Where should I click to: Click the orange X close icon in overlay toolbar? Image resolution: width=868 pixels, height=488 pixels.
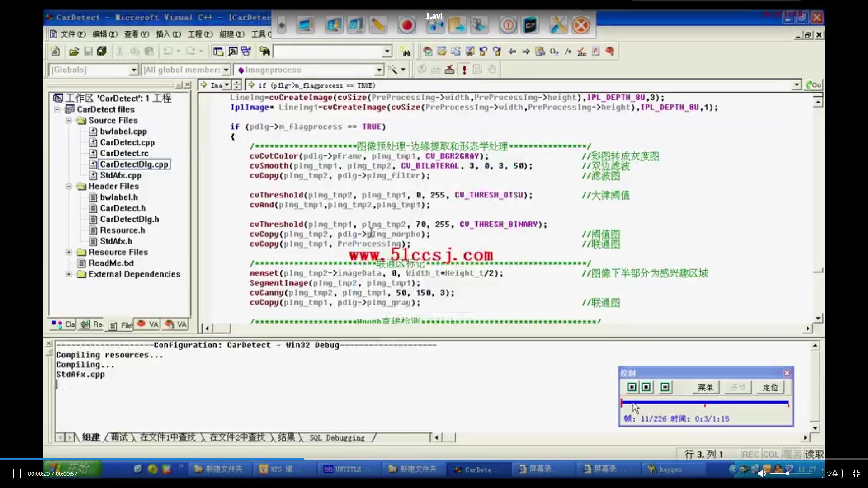(581, 25)
